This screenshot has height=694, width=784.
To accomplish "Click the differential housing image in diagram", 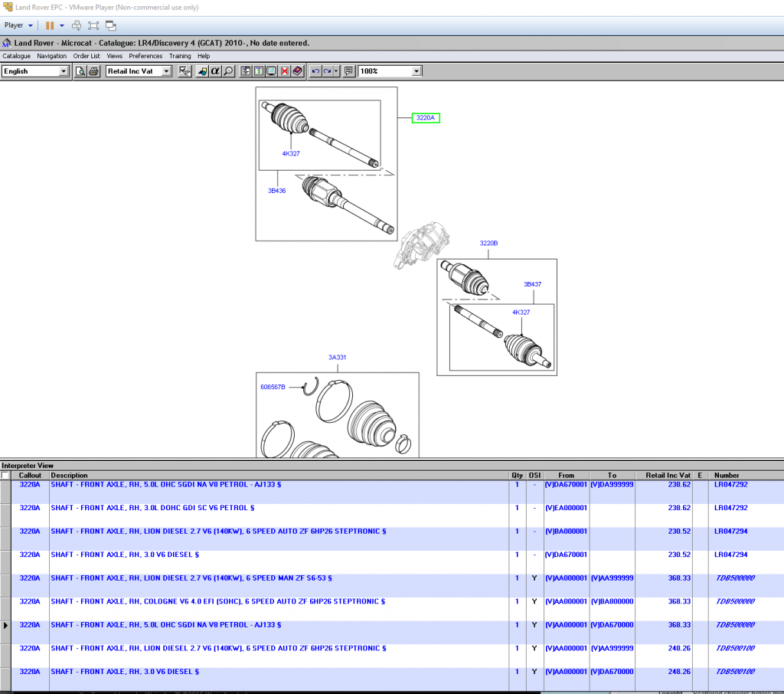I will (x=421, y=245).
